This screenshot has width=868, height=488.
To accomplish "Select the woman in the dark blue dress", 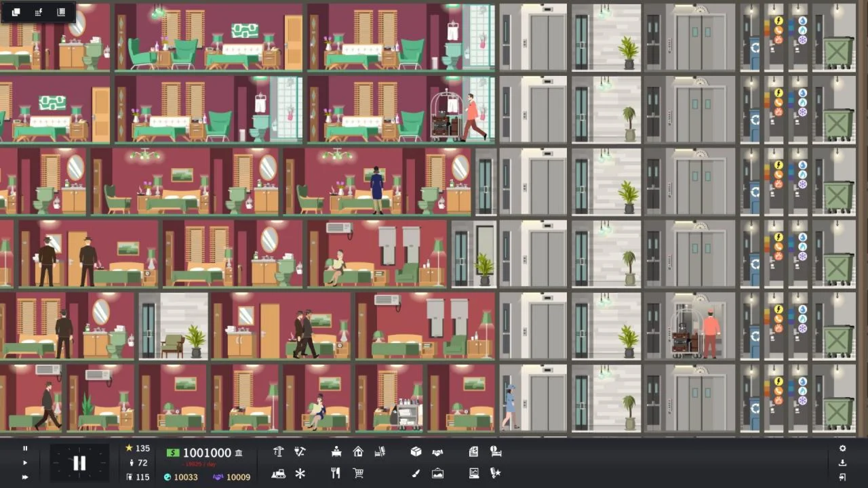I will [x=376, y=190].
